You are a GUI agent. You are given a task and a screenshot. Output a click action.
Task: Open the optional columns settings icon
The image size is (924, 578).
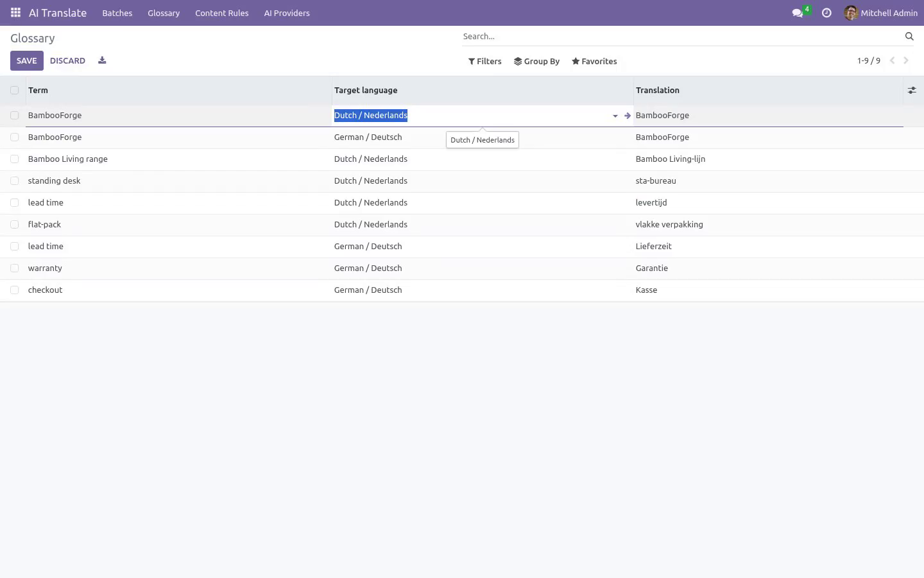pos(912,91)
